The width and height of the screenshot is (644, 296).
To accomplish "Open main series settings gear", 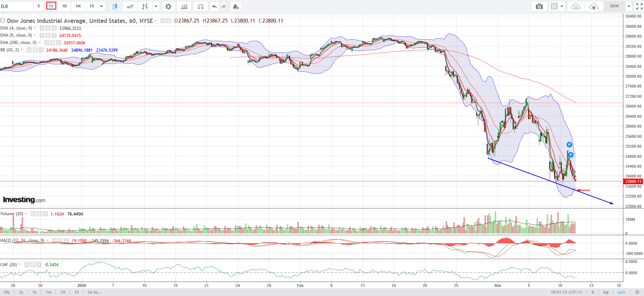I will click(x=169, y=21).
